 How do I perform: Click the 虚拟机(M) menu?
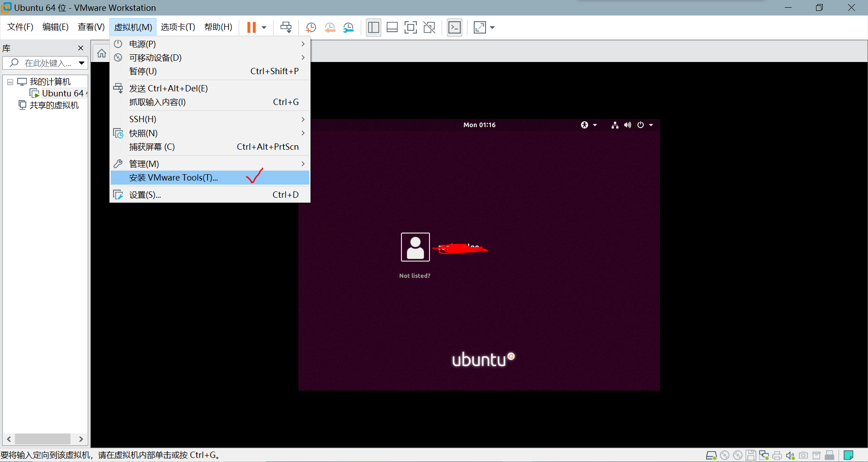click(x=133, y=27)
